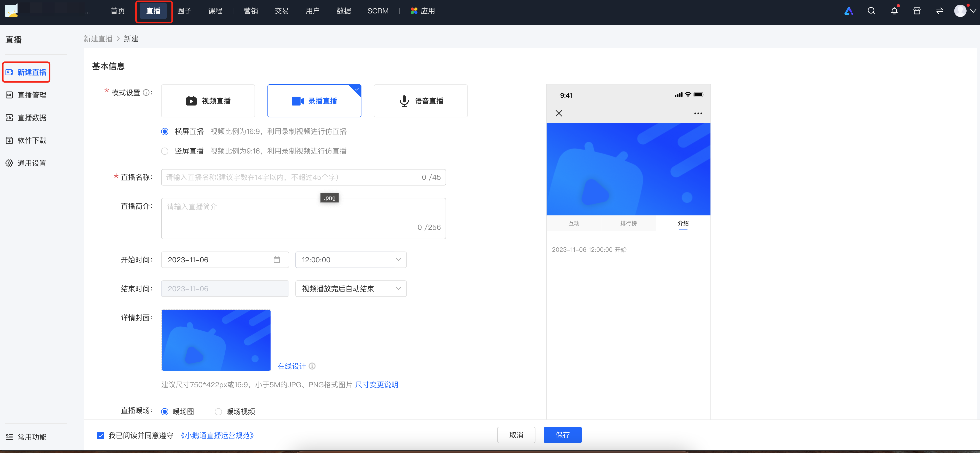
Task: Click into the 直播名称 input field
Action: tap(303, 177)
